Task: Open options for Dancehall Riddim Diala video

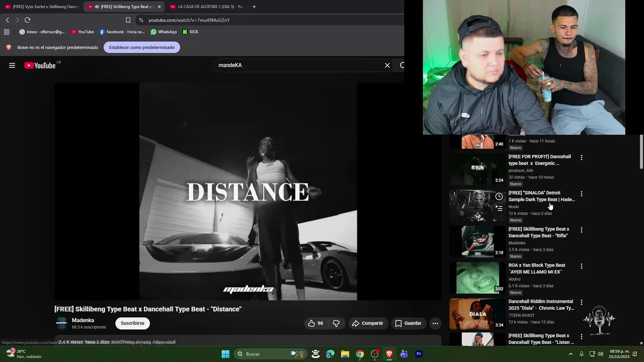Action: pos(582,302)
